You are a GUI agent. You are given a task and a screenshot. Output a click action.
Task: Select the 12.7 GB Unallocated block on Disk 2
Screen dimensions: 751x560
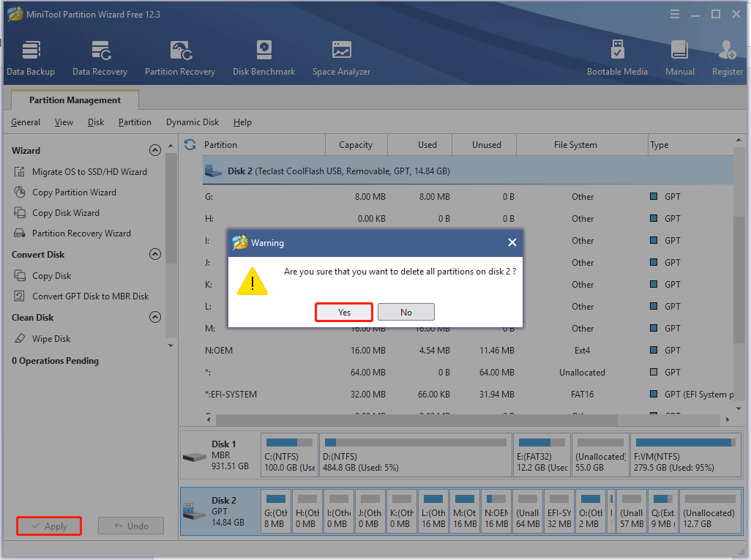tap(710, 511)
